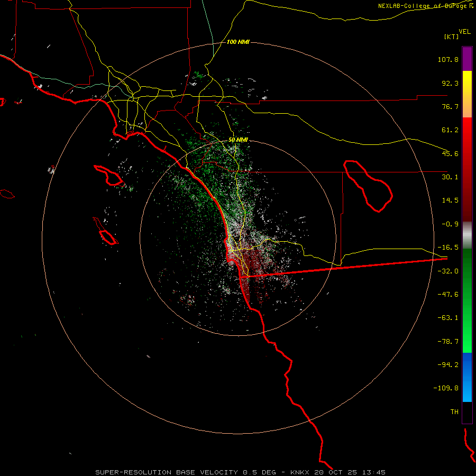Image resolution: width=476 pixels, height=476 pixels.
Task: Click the 76.7 velocity scale value
Action: point(450,106)
